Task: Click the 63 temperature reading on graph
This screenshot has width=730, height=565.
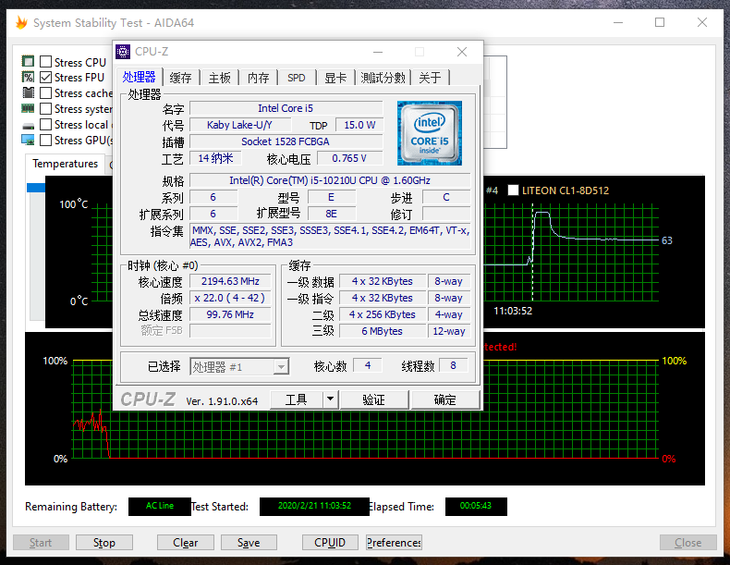Action: tap(667, 240)
